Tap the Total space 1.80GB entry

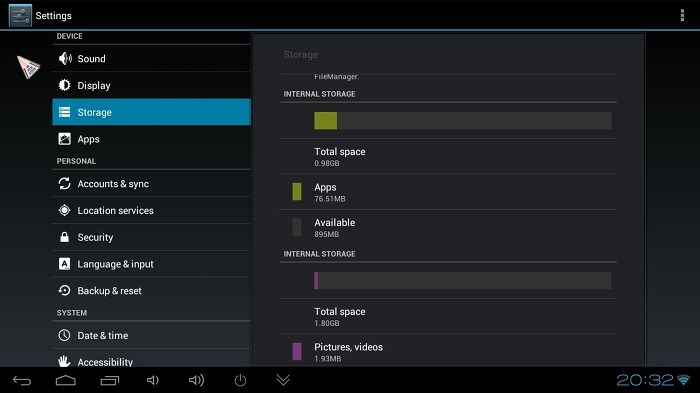448,316
